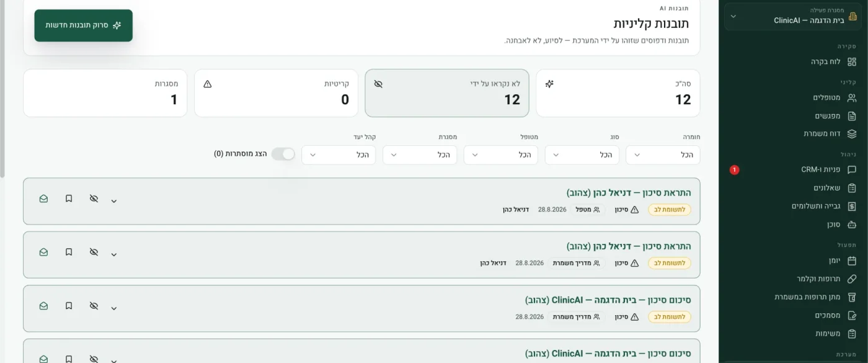The height and width of the screenshot is (363, 868).
Task: Mark read the דניאל כהן card tagged מדריך משמרת
Action: [43, 252]
